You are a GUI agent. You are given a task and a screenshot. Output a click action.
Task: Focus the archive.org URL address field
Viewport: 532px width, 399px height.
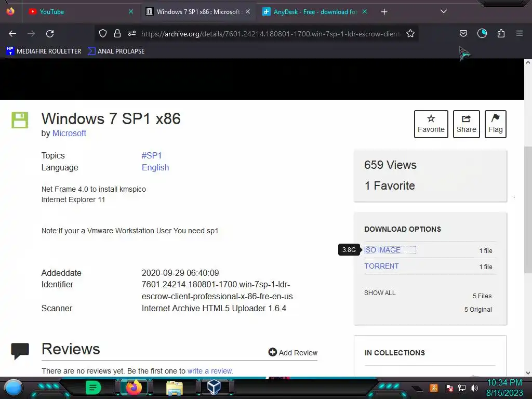271,34
